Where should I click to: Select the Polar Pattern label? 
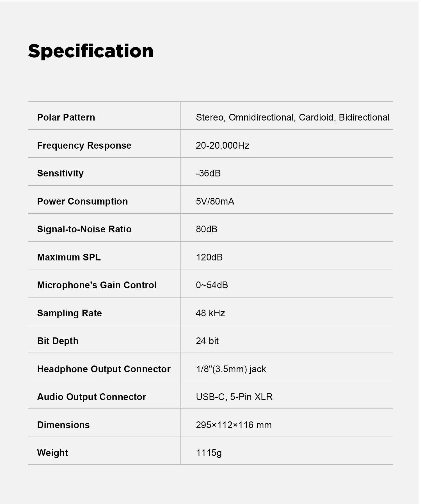(66, 117)
